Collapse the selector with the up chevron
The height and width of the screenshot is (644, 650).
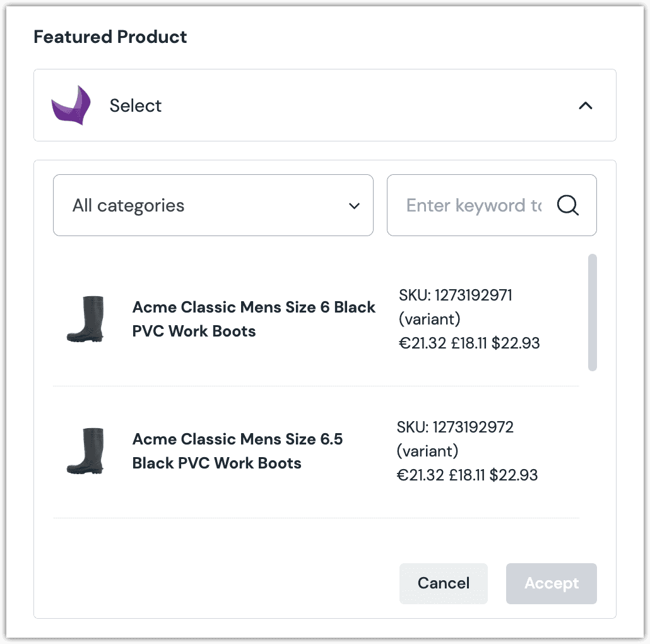(586, 105)
